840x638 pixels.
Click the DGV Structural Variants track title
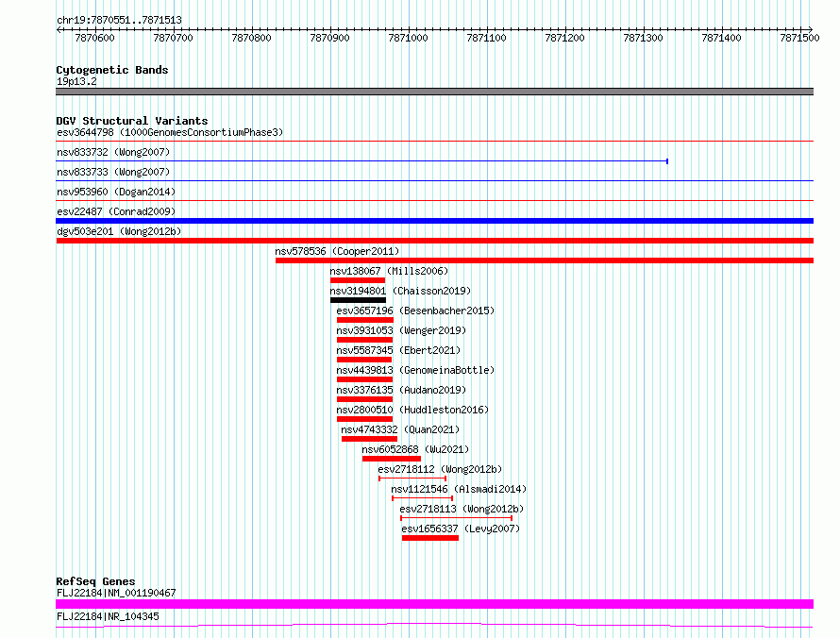(x=132, y=121)
